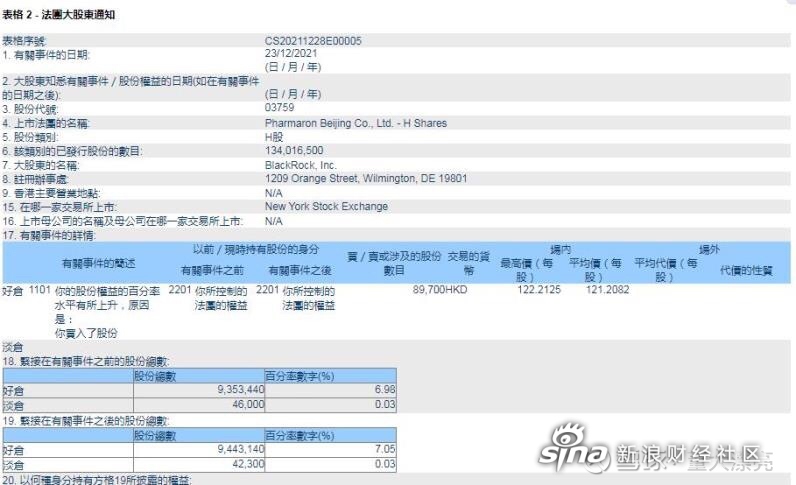
Task: Select the 你買入了股份 description text
Action: [x=86, y=333]
